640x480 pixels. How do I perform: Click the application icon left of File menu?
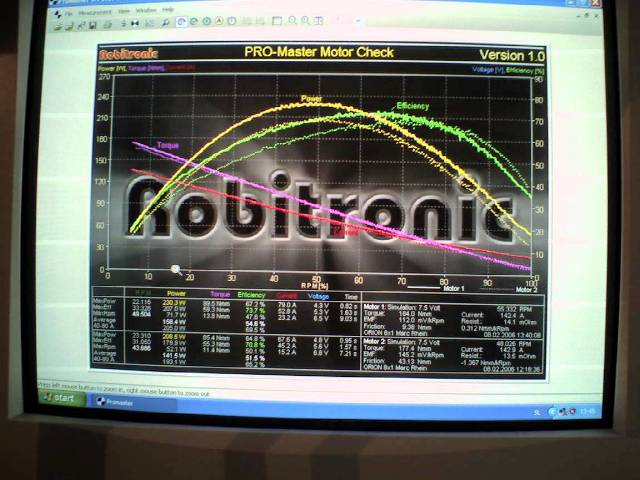(58, 14)
